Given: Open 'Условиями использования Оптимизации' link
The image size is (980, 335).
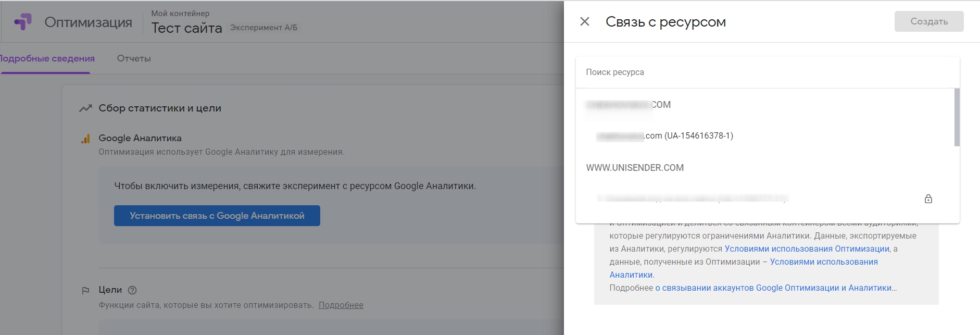Looking at the screenshot, I should coord(807,249).
